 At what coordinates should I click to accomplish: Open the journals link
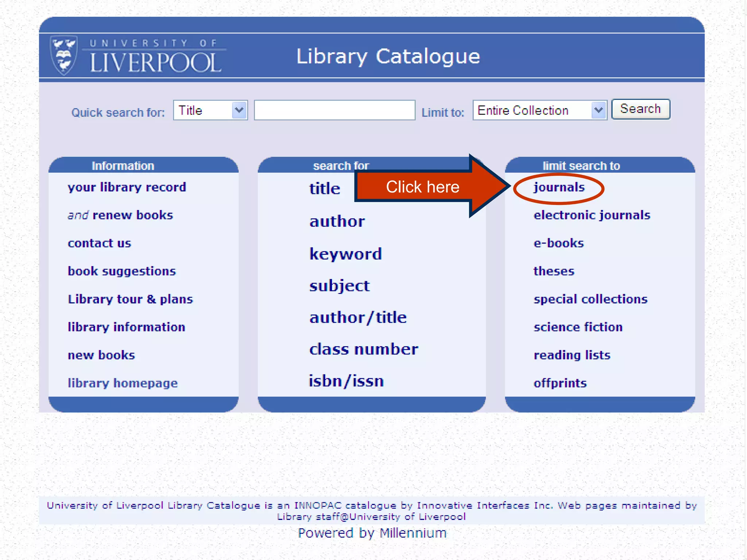coord(559,187)
